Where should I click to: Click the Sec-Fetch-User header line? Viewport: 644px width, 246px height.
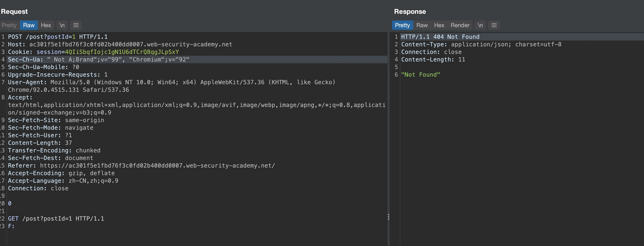coord(40,135)
